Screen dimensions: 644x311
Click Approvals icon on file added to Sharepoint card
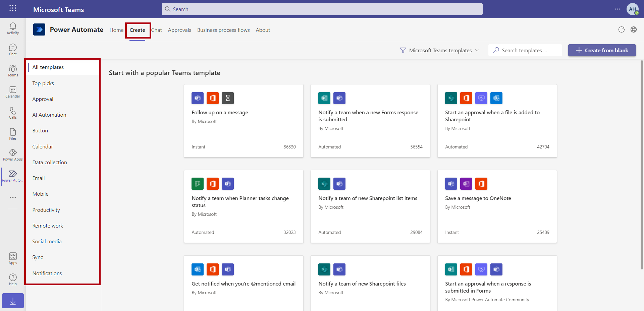[x=481, y=98]
